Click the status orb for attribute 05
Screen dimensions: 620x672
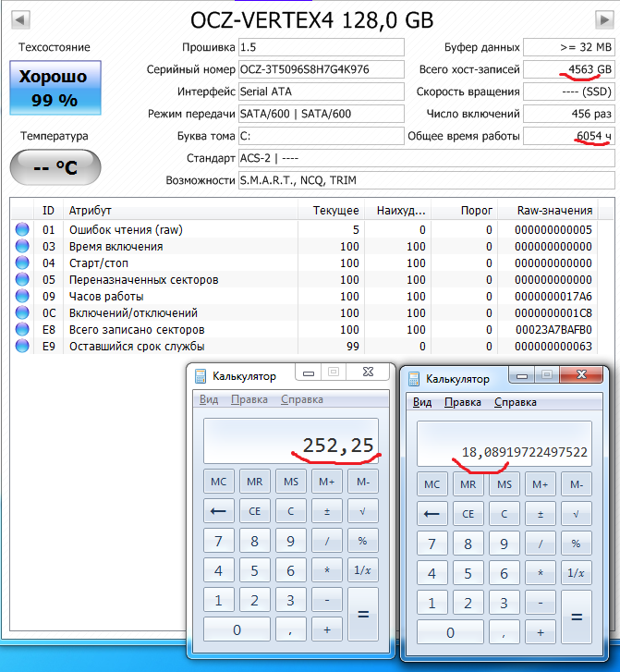click(x=22, y=279)
